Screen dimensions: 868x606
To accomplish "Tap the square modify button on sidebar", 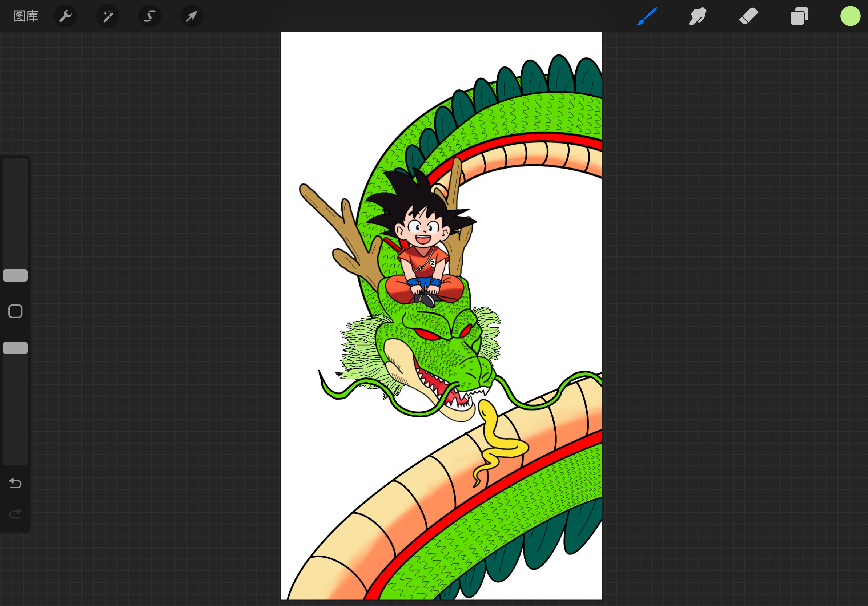I will pos(15,311).
